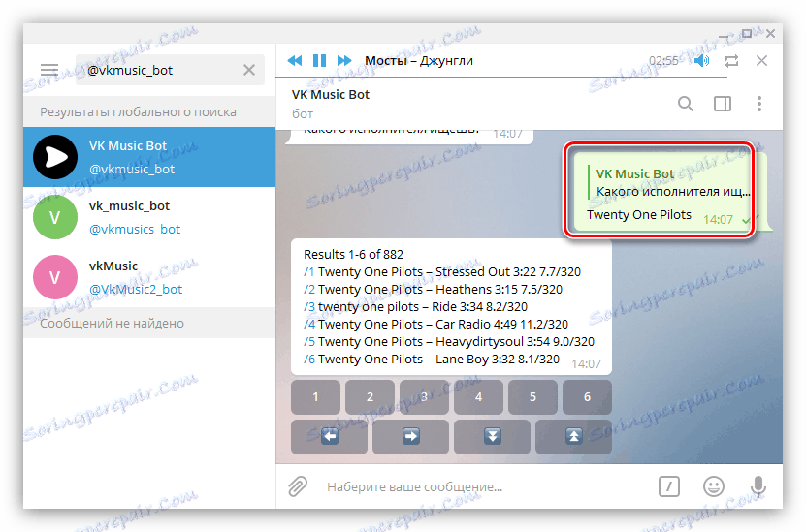This screenshot has width=806, height=532.
Task: Click the green V avatar
Action: click(55, 217)
